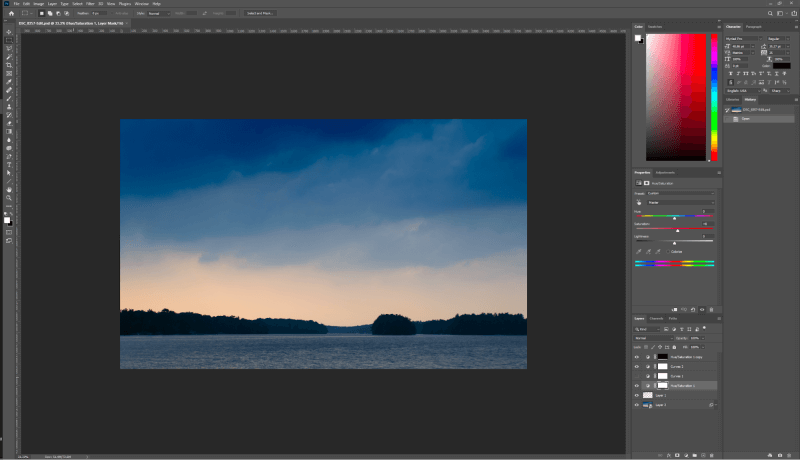Select the Move tool
The height and width of the screenshot is (460, 800).
click(x=9, y=32)
